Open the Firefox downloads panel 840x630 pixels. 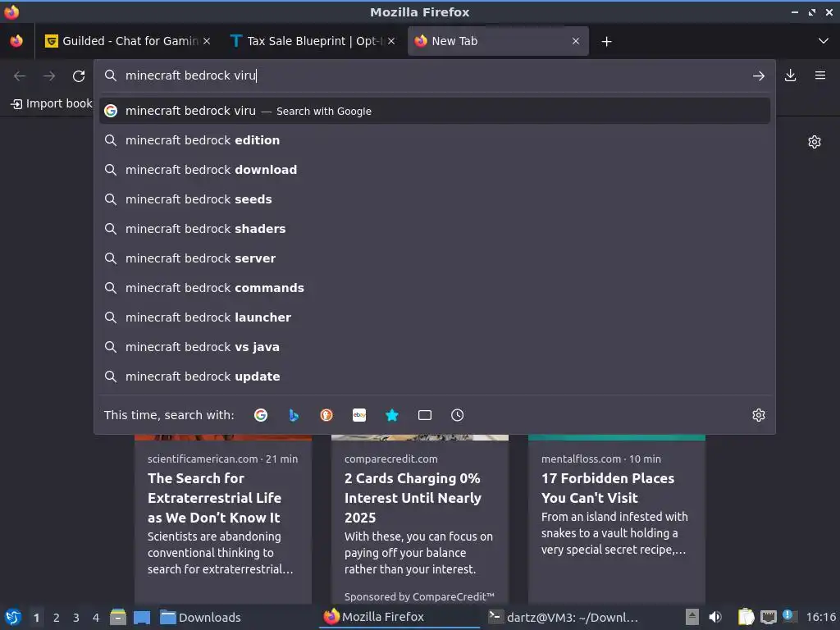790,75
